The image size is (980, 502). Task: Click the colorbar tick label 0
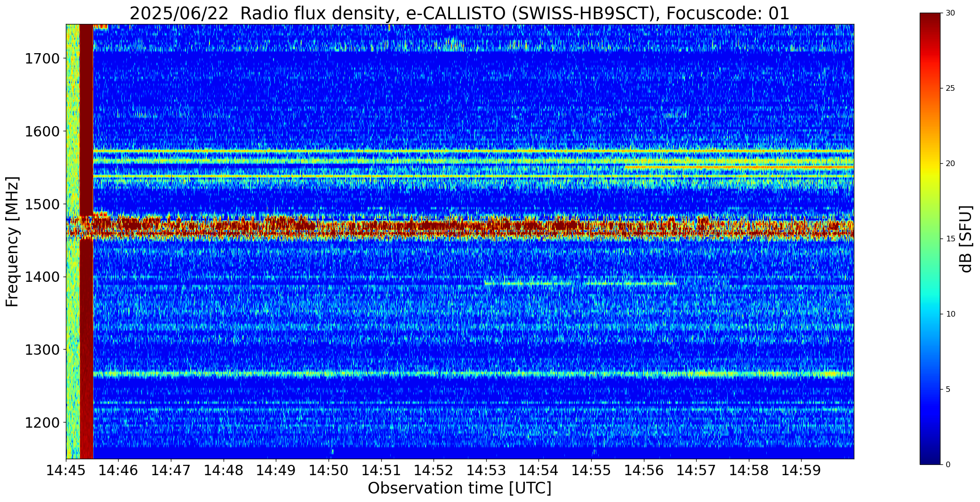[x=948, y=465]
